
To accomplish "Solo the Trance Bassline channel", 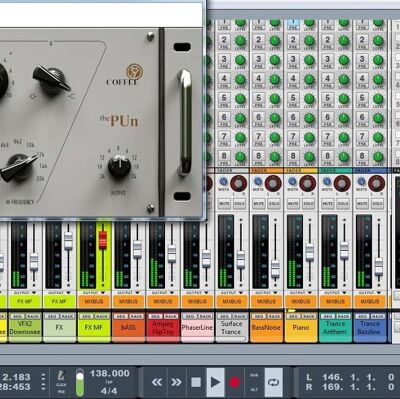I will (378, 203).
